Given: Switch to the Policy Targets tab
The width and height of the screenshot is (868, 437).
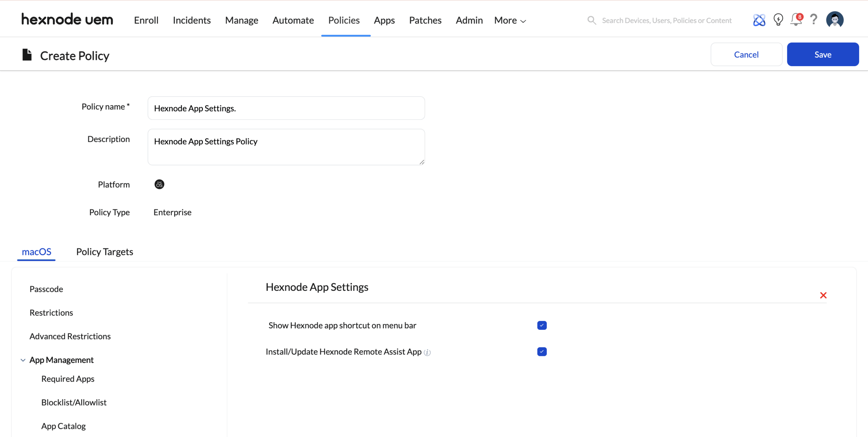Looking at the screenshot, I should pyautogui.click(x=104, y=252).
